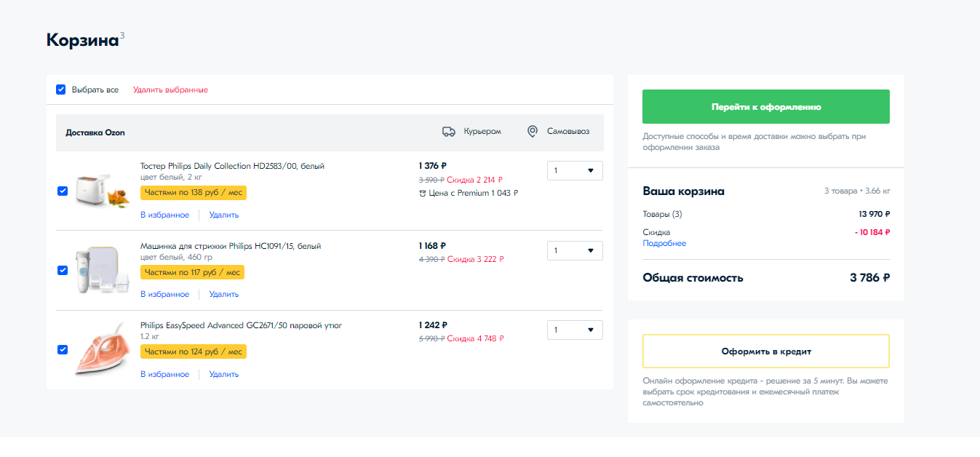This screenshot has width=980, height=457.
Task: Open "Подробнее" discount details link
Action: [x=664, y=243]
